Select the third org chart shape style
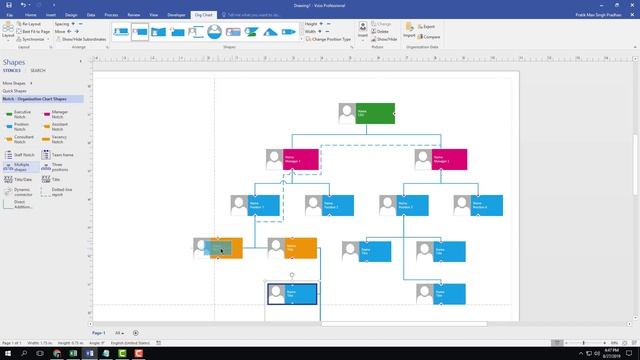Screen dimensions: 640x360 click(x=158, y=31)
